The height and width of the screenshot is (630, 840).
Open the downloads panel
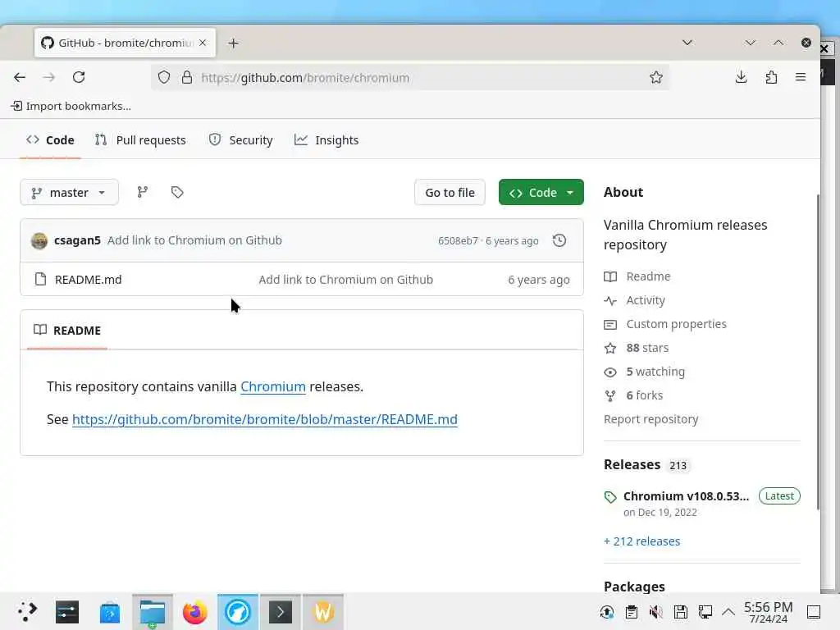click(741, 77)
